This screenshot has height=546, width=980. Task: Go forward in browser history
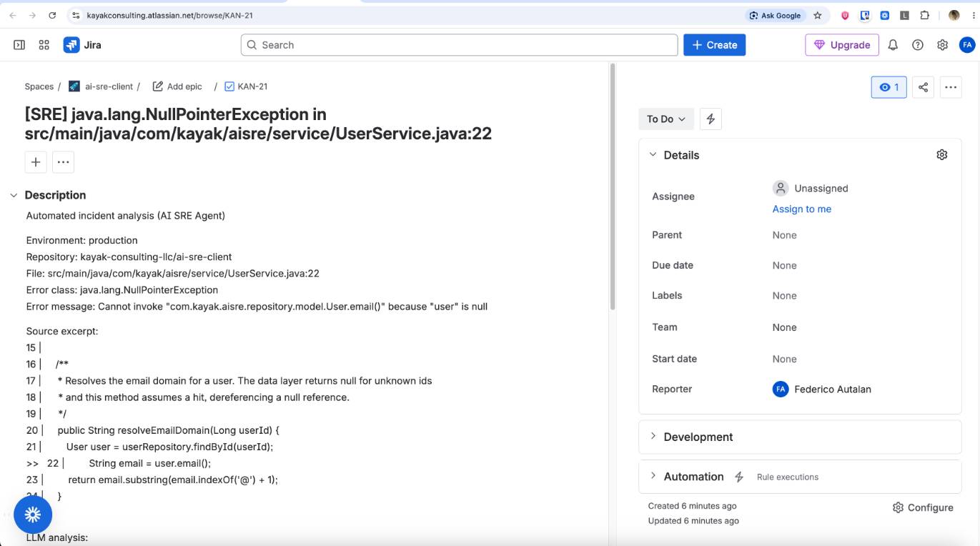coord(32,15)
